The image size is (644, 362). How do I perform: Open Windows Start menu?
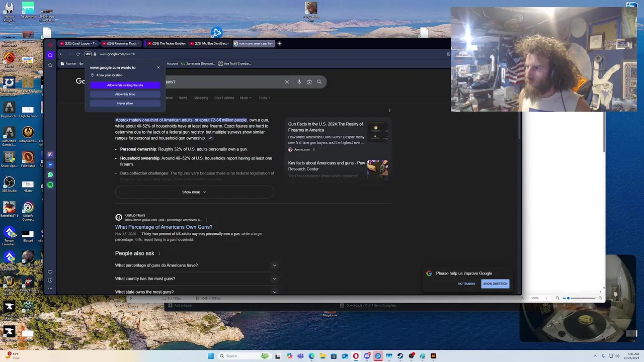pyautogui.click(x=211, y=356)
